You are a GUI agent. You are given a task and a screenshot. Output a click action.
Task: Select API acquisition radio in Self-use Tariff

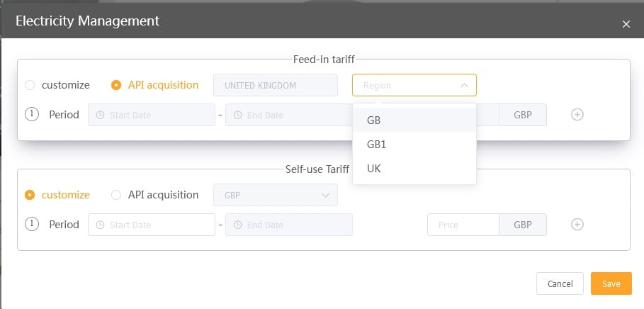(116, 195)
